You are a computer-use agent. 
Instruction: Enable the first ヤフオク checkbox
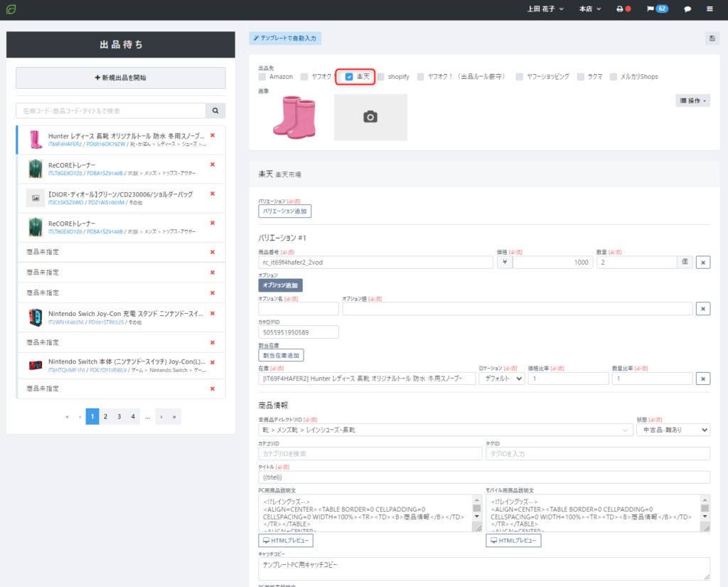coord(304,77)
